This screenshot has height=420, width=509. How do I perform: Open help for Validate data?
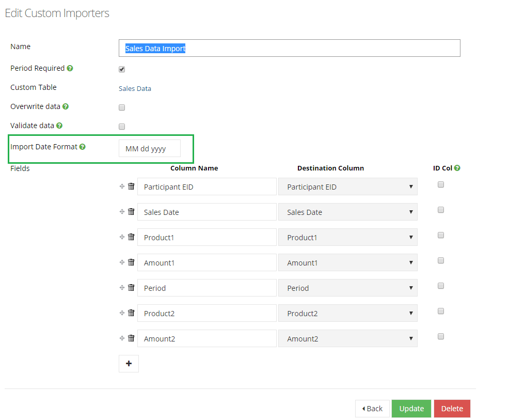pos(59,126)
